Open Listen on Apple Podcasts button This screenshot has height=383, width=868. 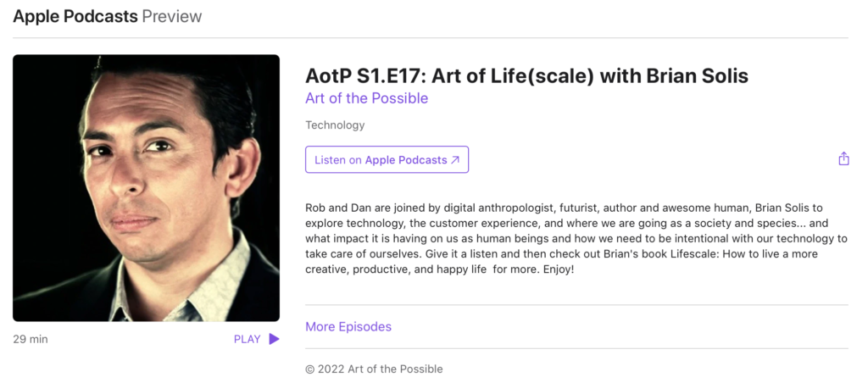(x=387, y=159)
